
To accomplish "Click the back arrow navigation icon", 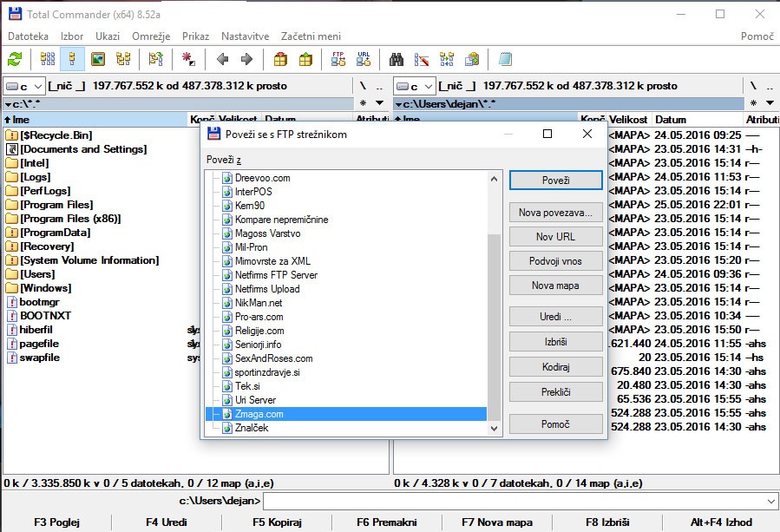I will pyautogui.click(x=222, y=59).
